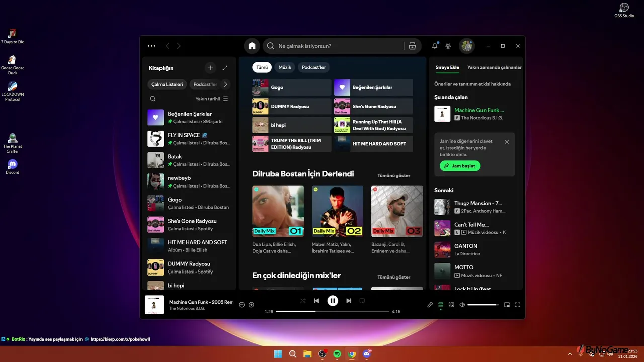Open Friend Activity icon
Viewport: 644px width, 362px height.
448,46
